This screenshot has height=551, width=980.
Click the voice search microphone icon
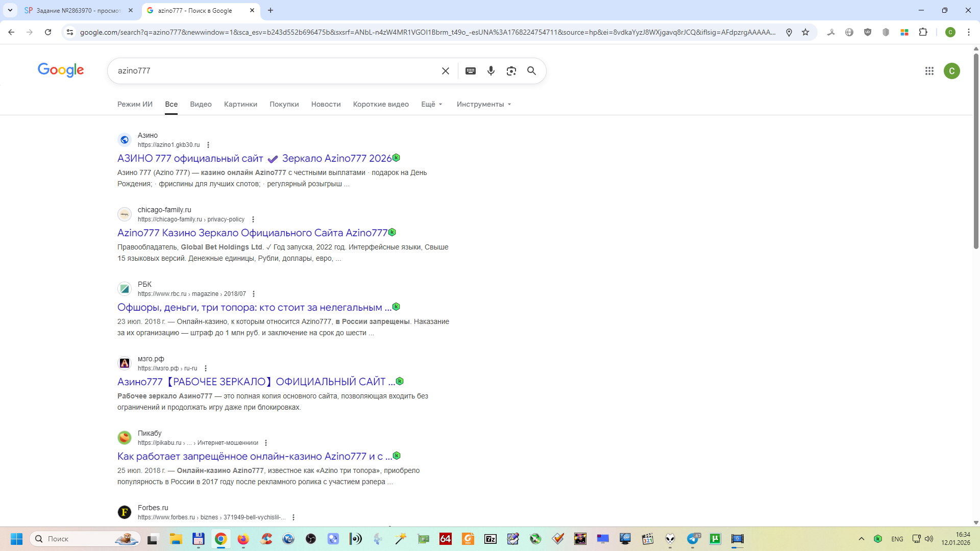(x=491, y=71)
